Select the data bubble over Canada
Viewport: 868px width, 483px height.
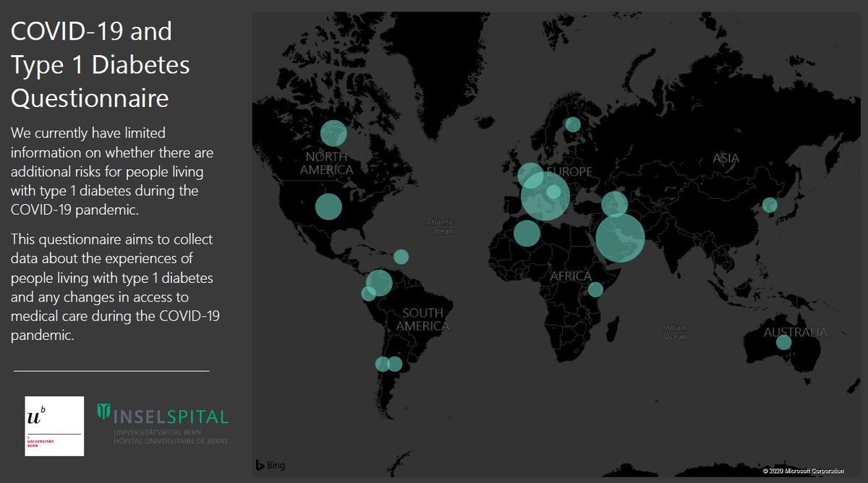[x=333, y=133]
